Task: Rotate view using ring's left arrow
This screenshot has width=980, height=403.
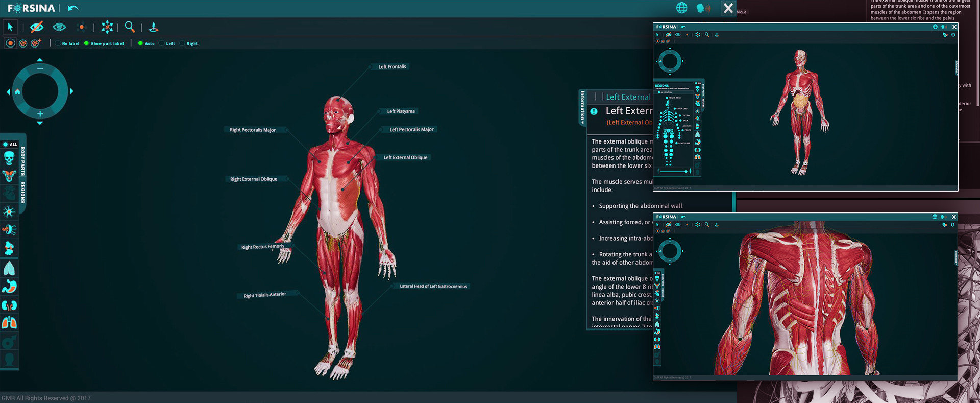Action: pos(8,92)
